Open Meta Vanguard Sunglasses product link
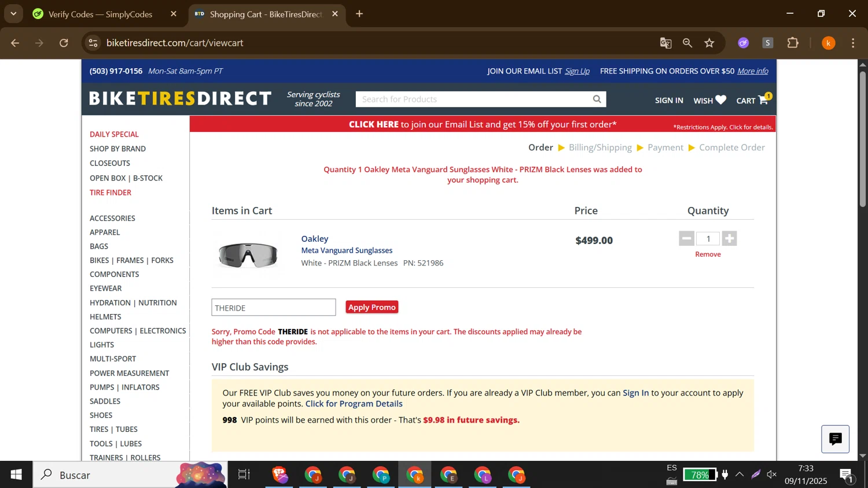This screenshot has width=868, height=488. (347, 250)
